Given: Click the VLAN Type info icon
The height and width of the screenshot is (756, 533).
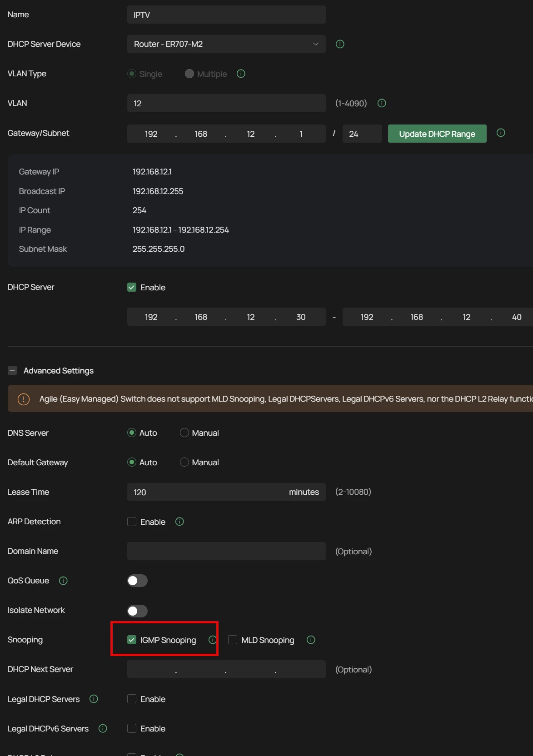Looking at the screenshot, I should (241, 74).
